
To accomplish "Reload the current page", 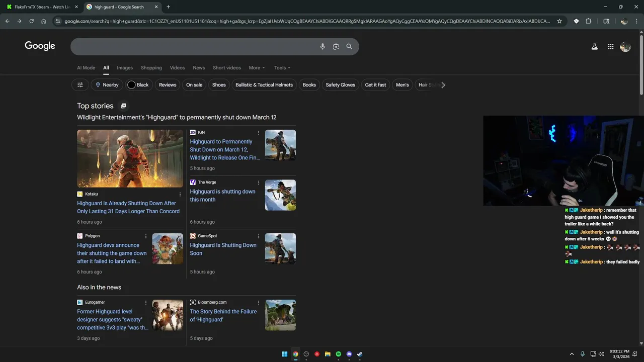I will point(31,21).
